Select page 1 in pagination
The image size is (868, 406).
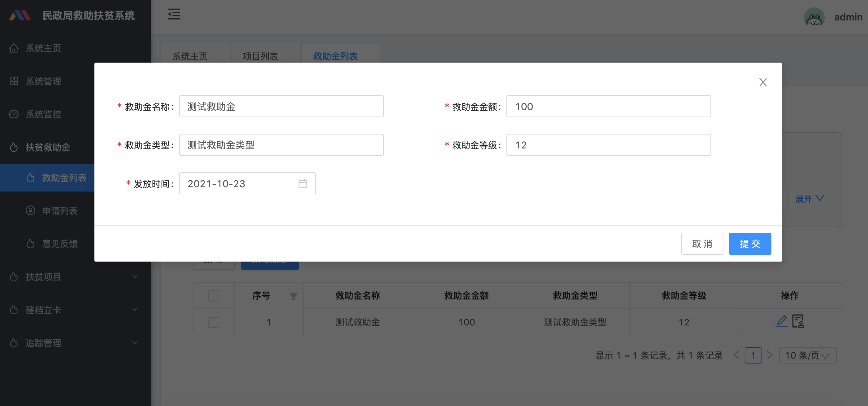point(753,355)
